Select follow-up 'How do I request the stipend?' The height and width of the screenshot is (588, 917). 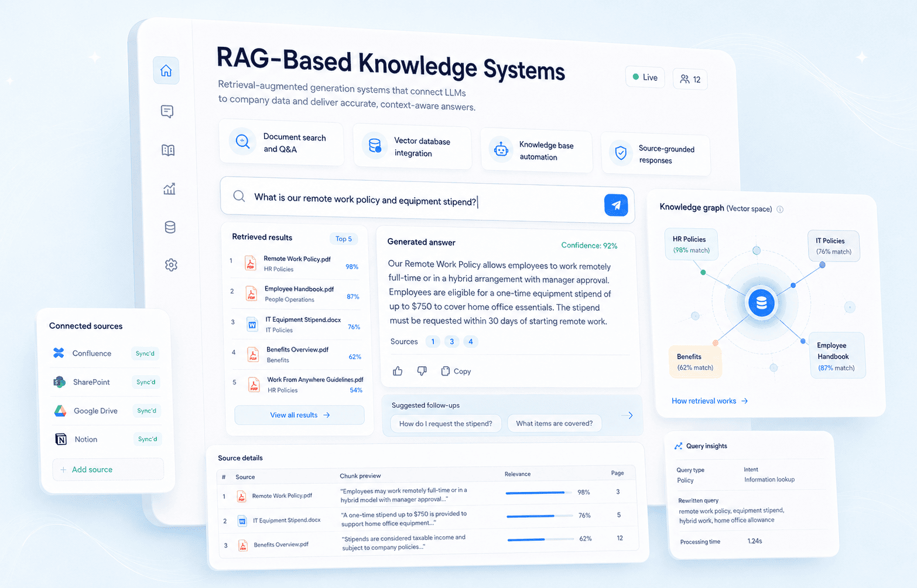(446, 424)
